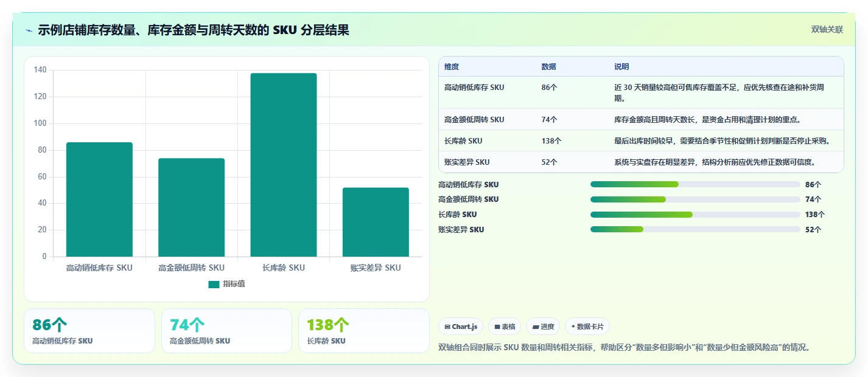This screenshot has width=868, height=377.
Task: Click the 高金额低周转 SKU table cell
Action: pos(474,120)
